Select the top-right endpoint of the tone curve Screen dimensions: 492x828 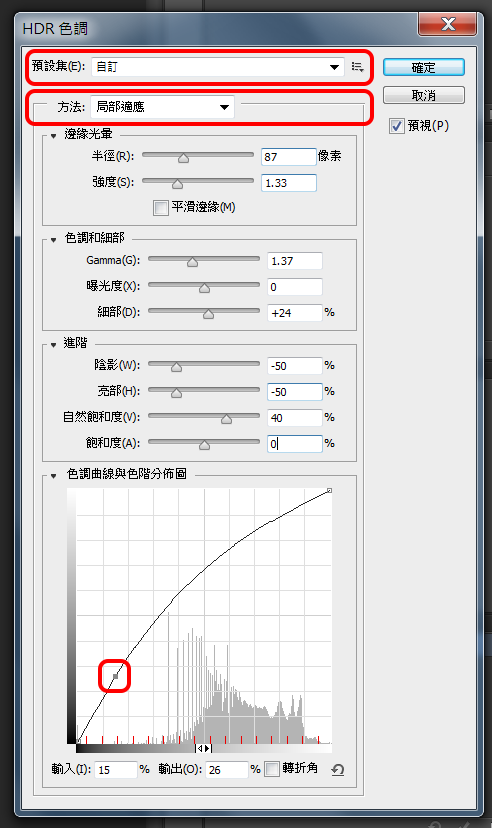point(330,491)
